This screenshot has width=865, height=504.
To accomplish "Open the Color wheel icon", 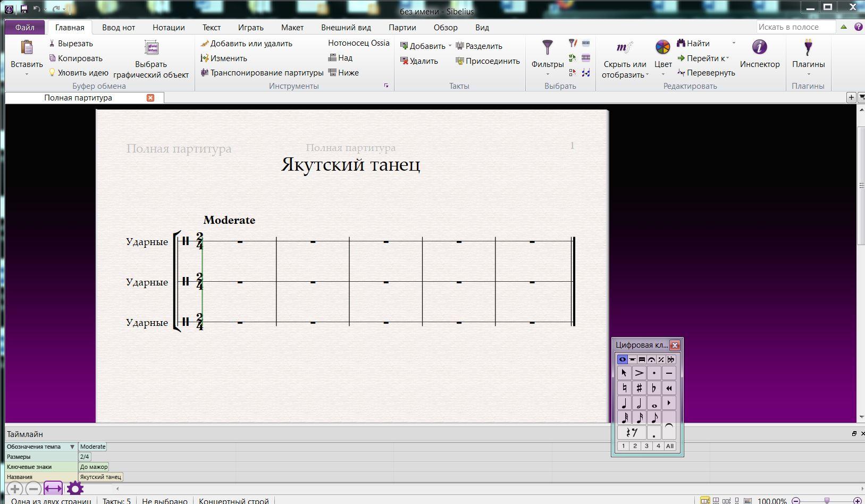I will (663, 47).
